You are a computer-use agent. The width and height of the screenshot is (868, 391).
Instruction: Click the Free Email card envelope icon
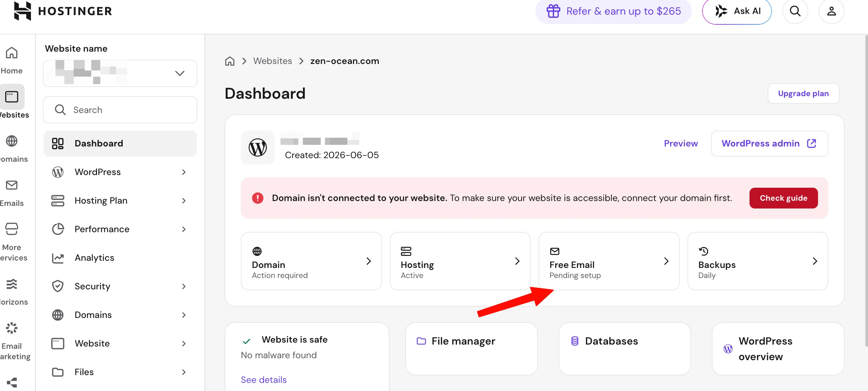(x=554, y=251)
